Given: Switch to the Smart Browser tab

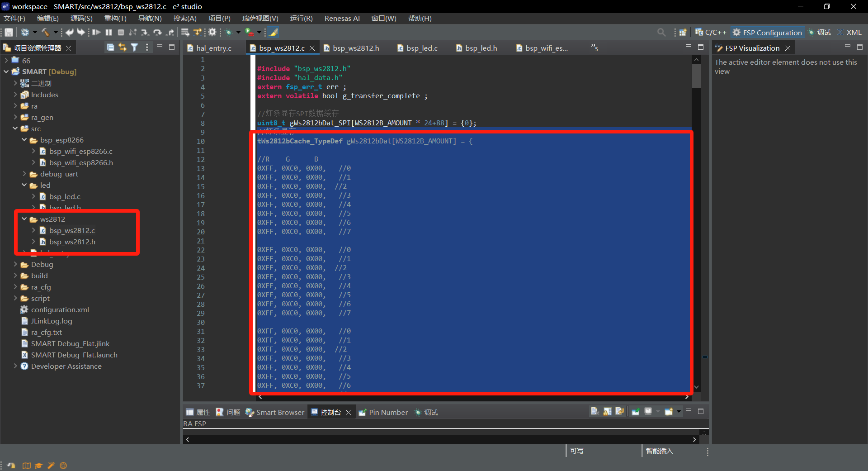Looking at the screenshot, I should [x=275, y=412].
